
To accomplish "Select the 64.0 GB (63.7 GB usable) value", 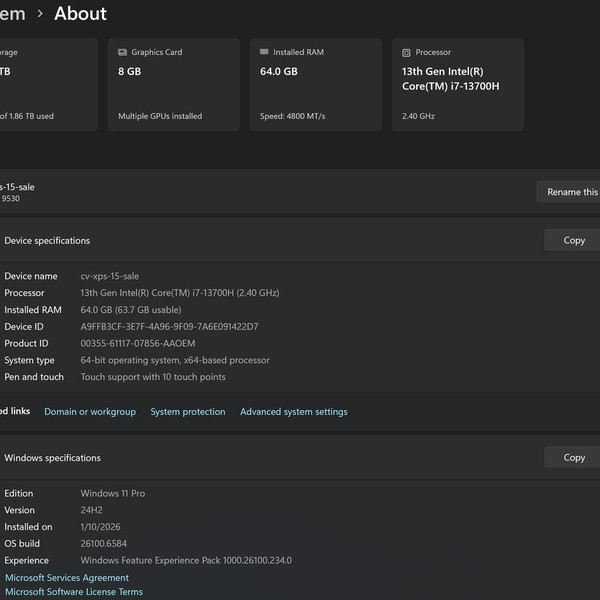I will click(131, 310).
